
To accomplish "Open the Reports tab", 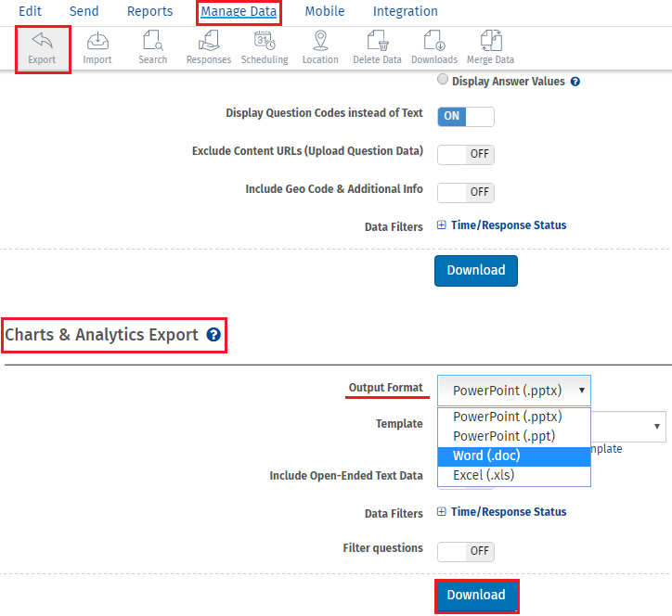I will pos(150,11).
